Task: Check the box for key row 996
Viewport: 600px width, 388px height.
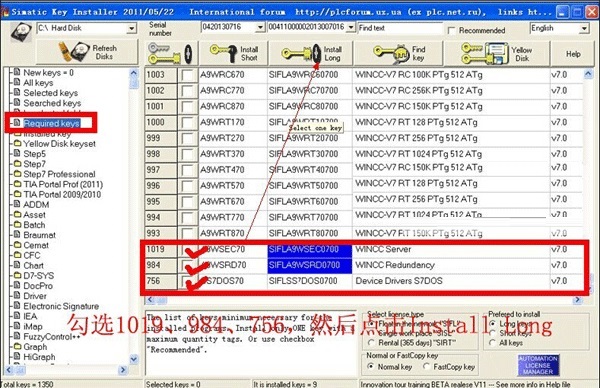Action: pyautogui.click(x=188, y=186)
